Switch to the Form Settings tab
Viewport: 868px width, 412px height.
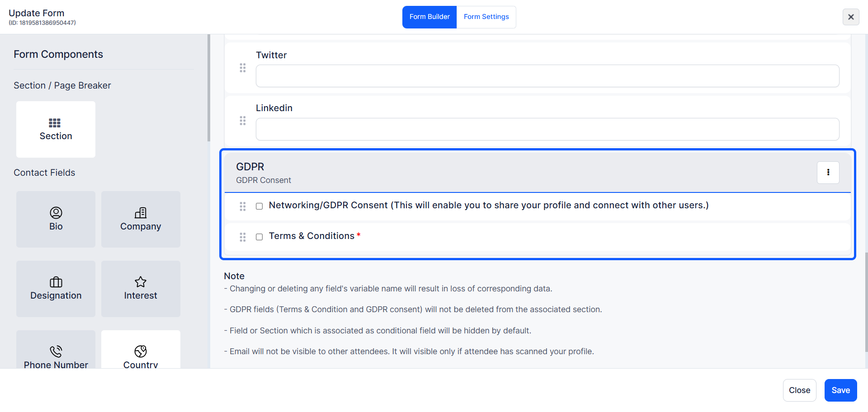[x=486, y=17]
